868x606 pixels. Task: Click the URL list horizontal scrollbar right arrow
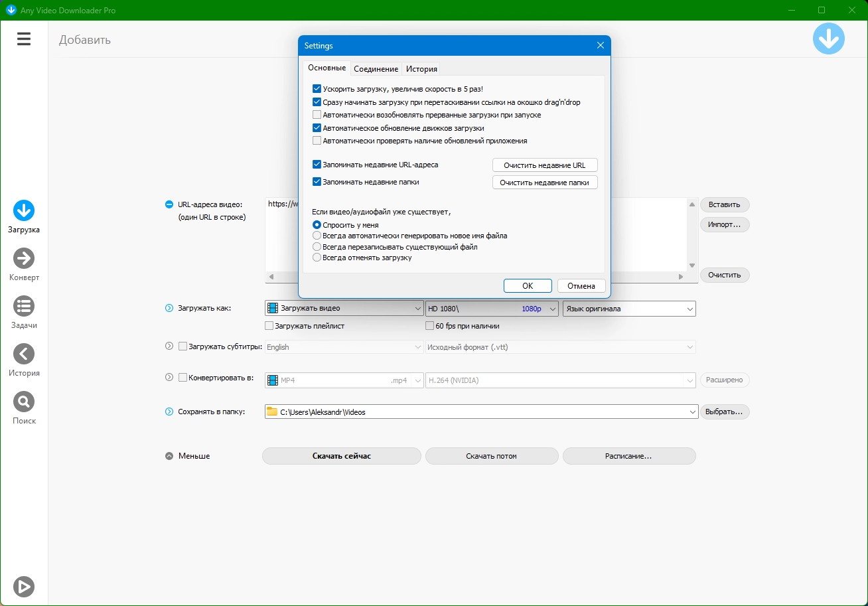pos(681,276)
